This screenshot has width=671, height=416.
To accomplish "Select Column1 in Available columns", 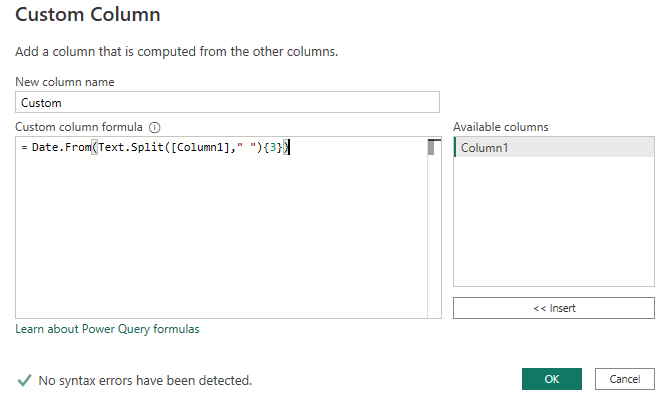I will click(x=554, y=148).
